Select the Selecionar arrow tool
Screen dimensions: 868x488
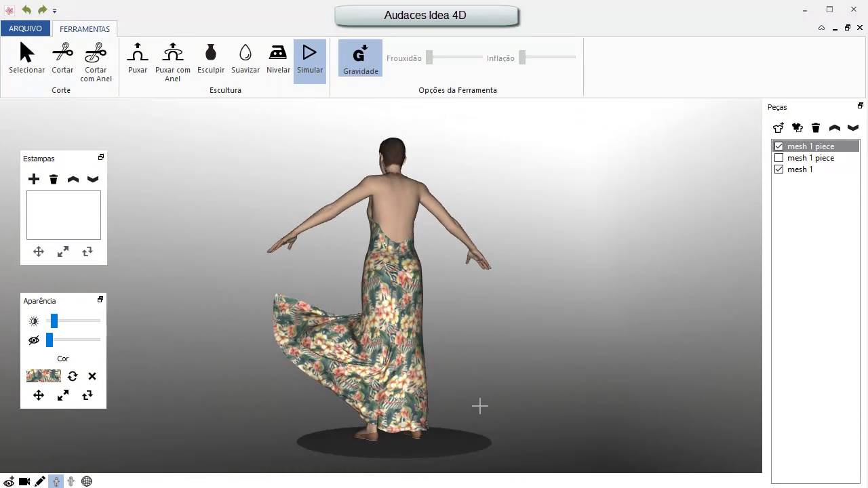click(x=26, y=58)
